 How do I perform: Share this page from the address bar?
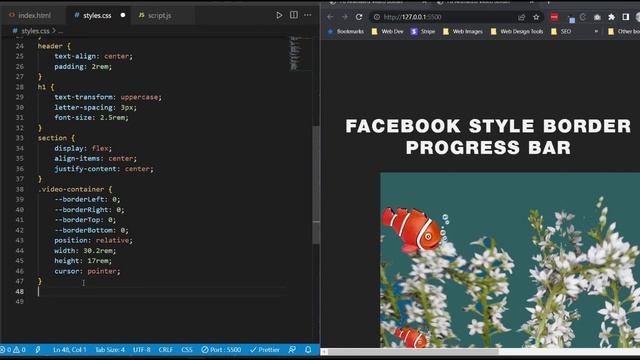[521, 17]
